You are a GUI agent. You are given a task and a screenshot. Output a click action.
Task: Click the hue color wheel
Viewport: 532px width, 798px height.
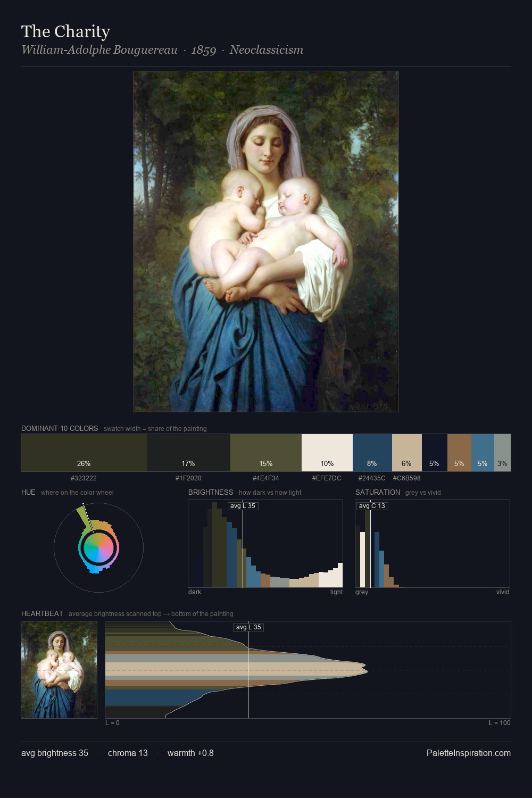[x=98, y=547]
